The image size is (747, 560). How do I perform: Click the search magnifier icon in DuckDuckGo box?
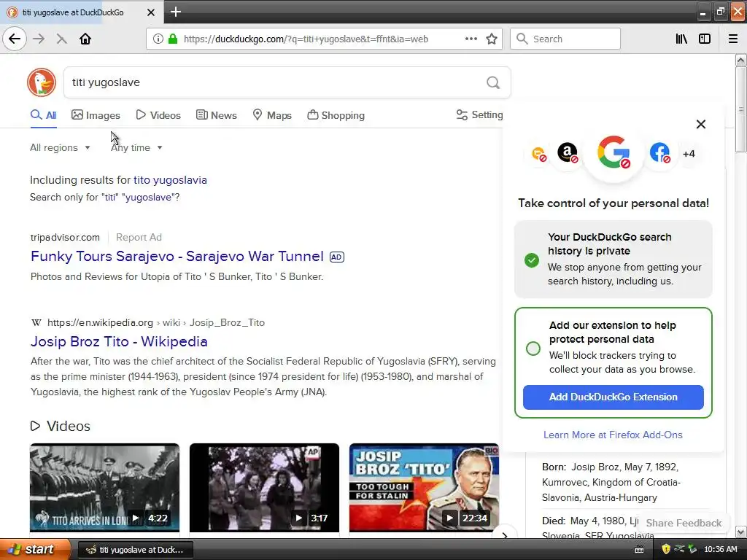click(x=493, y=83)
